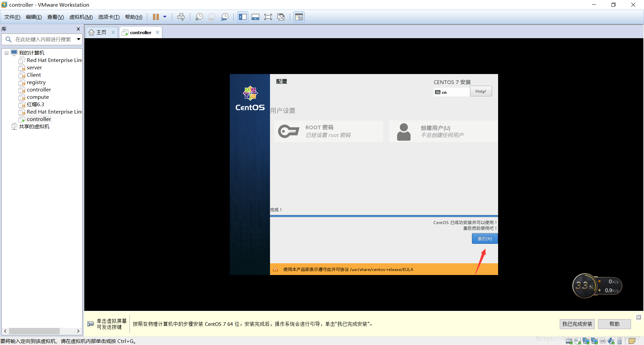This screenshot has width=644, height=345.
Task: Send Ctrl+Alt+Del to the virtual machine
Action: [x=181, y=17]
